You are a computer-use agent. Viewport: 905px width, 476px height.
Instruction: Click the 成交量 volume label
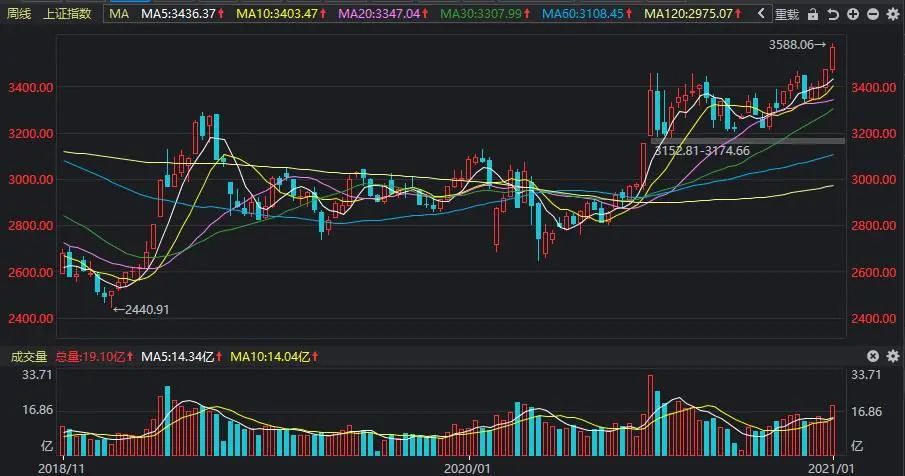click(x=29, y=357)
